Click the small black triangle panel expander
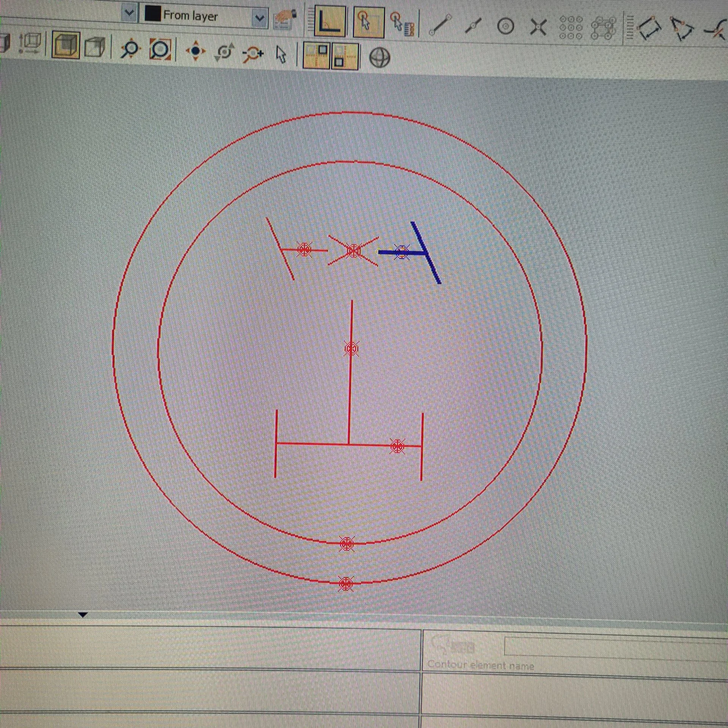Viewport: 728px width, 728px height. [x=83, y=615]
